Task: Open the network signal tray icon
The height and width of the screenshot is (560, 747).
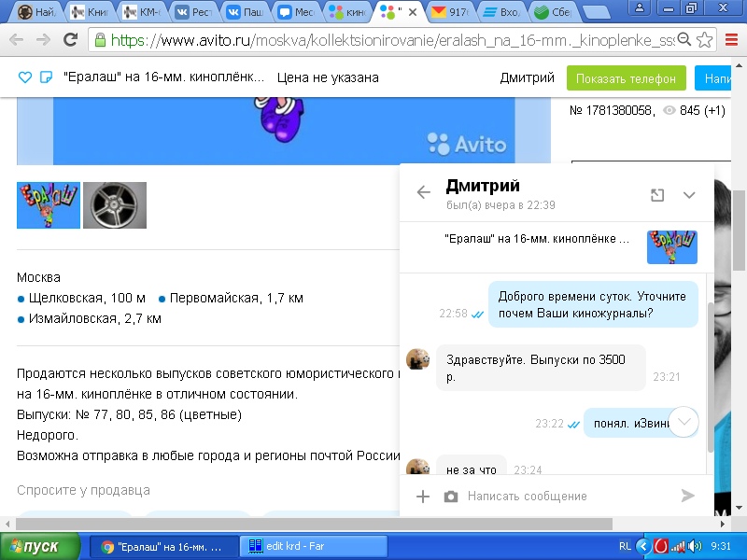Action: pos(678,546)
